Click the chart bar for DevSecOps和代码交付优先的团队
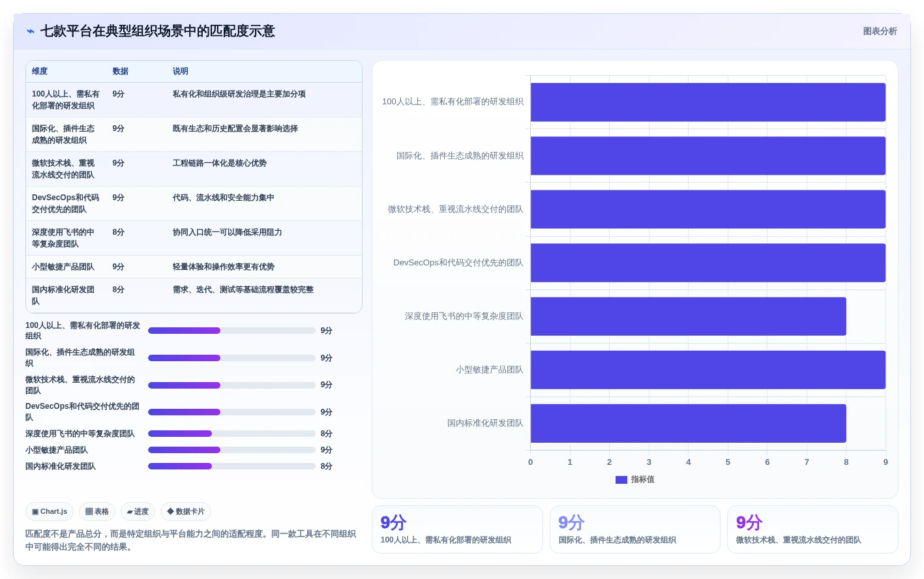This screenshot has width=924, height=579. pos(708,263)
